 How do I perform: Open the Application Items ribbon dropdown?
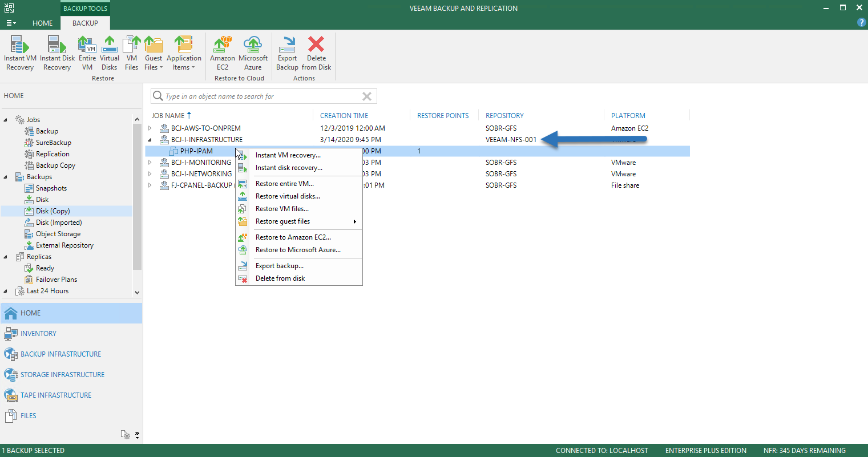(x=184, y=53)
